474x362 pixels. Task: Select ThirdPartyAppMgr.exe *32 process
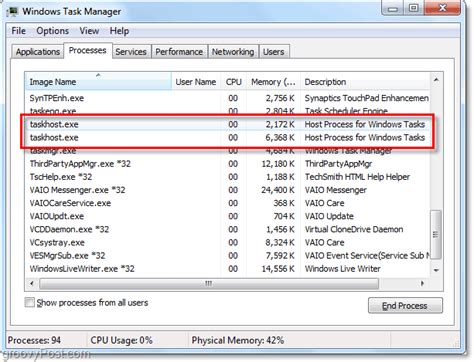coord(227,164)
